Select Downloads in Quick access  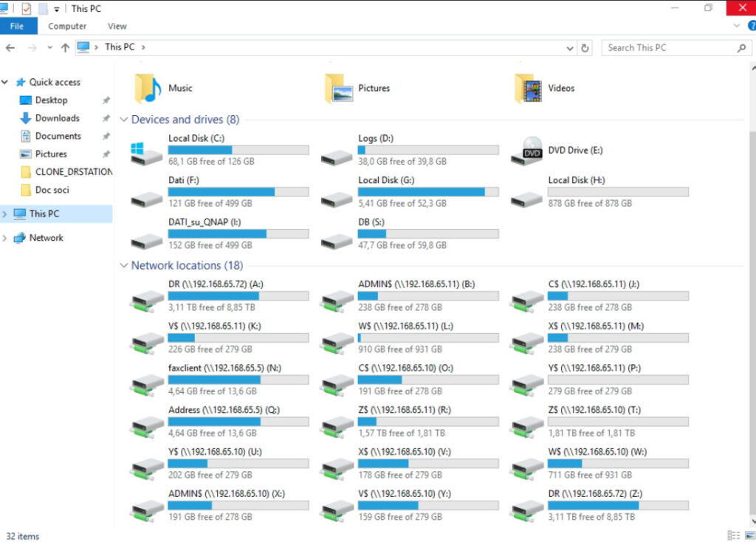pos(57,118)
